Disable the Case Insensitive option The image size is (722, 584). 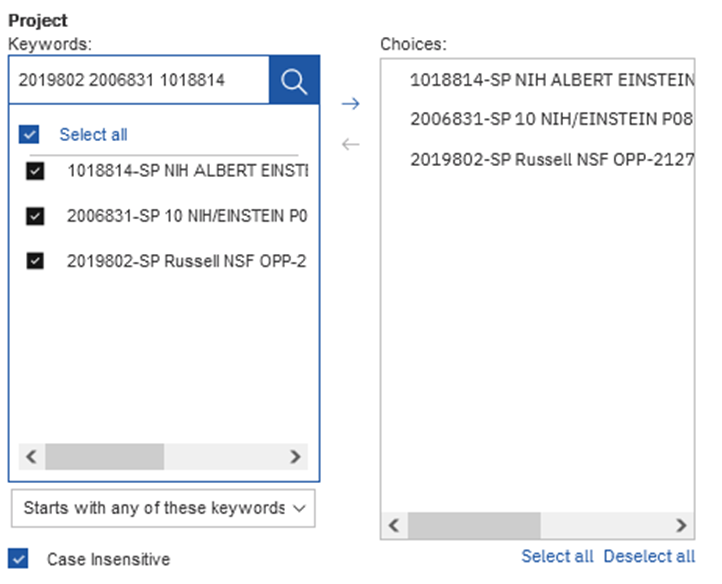click(19, 559)
